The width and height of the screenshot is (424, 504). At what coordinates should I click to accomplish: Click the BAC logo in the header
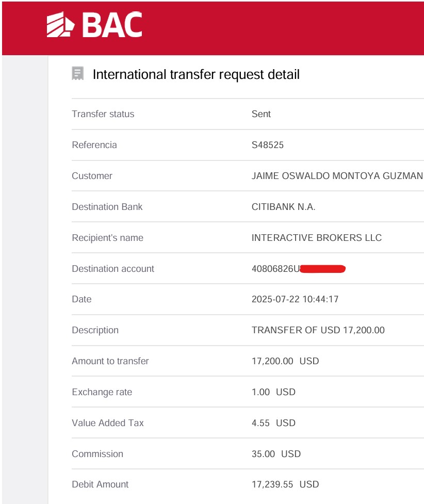[94, 24]
